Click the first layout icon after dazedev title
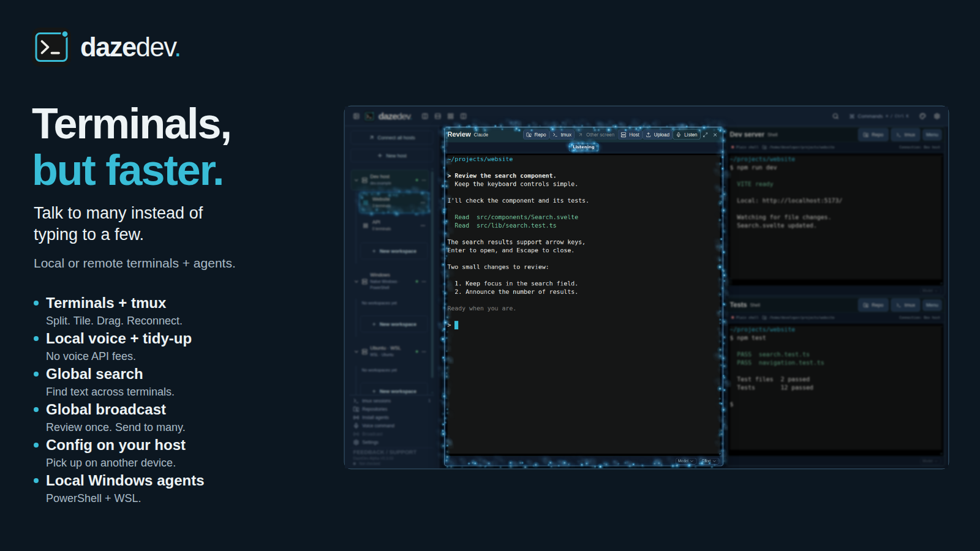 pyautogui.click(x=425, y=116)
